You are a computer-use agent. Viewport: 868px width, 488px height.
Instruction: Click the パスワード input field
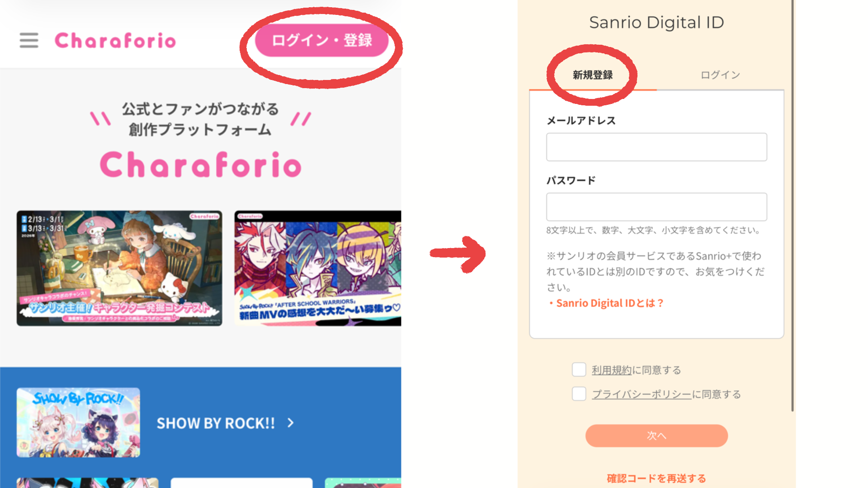pos(656,207)
